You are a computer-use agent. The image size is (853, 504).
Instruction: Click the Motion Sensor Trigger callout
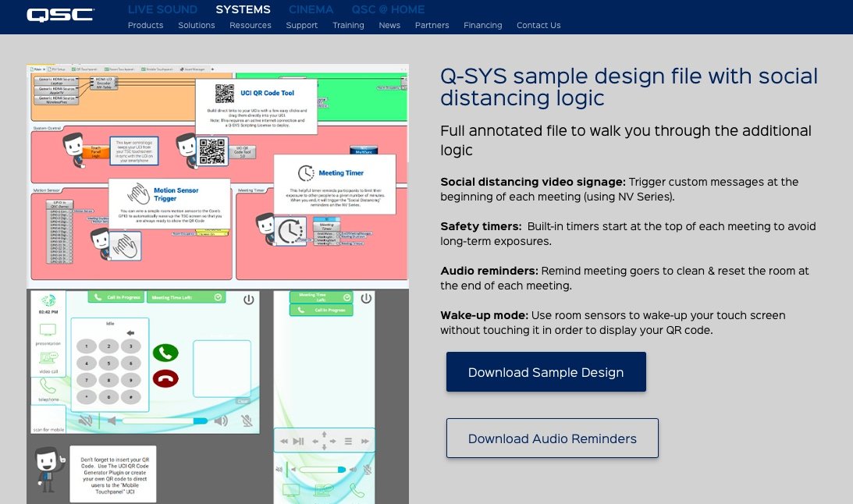pyautogui.click(x=169, y=204)
